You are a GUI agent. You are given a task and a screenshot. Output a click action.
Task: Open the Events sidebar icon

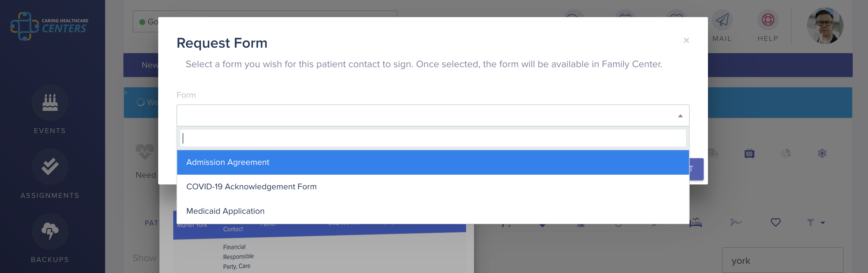50,103
